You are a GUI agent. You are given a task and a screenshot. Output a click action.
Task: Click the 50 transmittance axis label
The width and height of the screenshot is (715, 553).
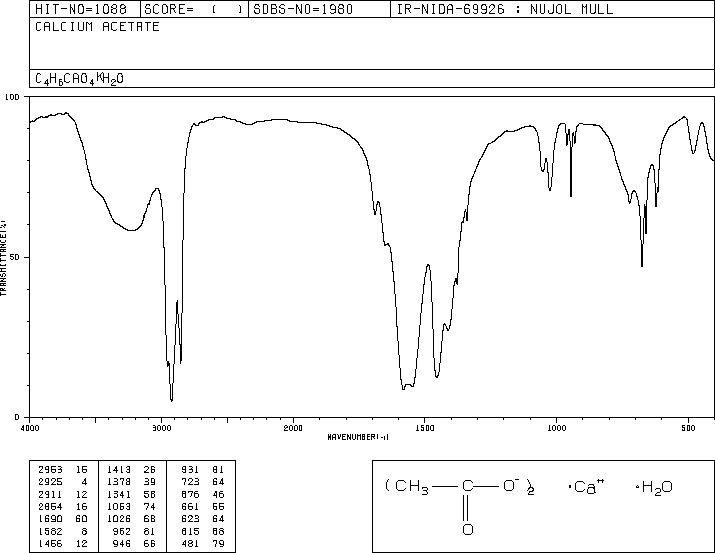15,257
